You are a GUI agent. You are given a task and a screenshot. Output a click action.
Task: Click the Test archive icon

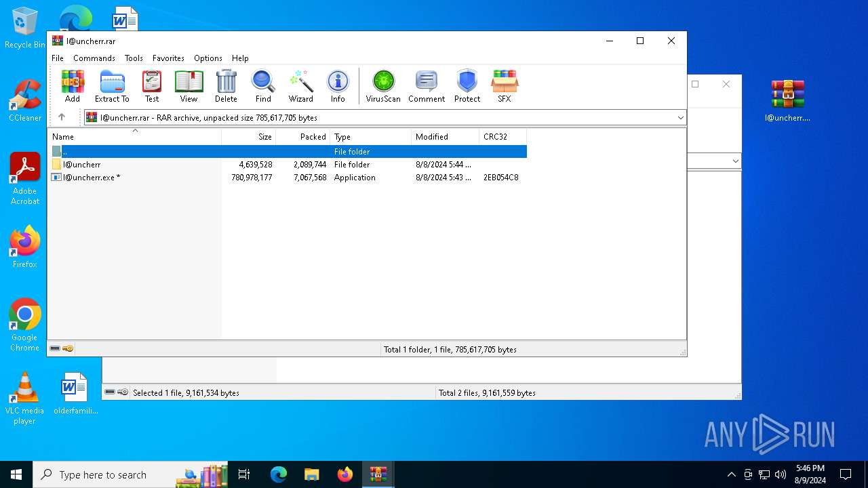point(152,86)
